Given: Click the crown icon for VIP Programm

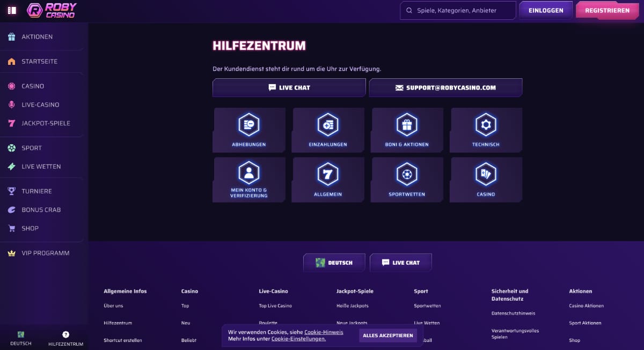Looking at the screenshot, I should pos(11,253).
